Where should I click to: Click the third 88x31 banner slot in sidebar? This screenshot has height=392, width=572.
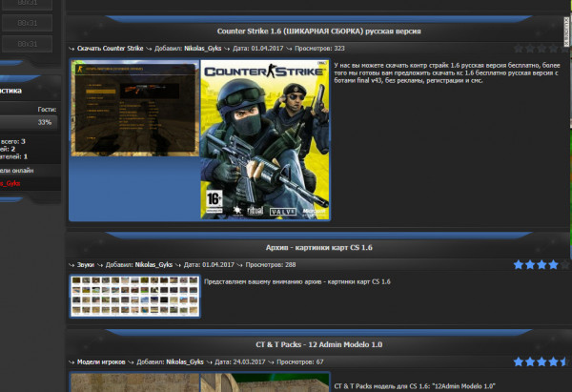pyautogui.click(x=28, y=44)
